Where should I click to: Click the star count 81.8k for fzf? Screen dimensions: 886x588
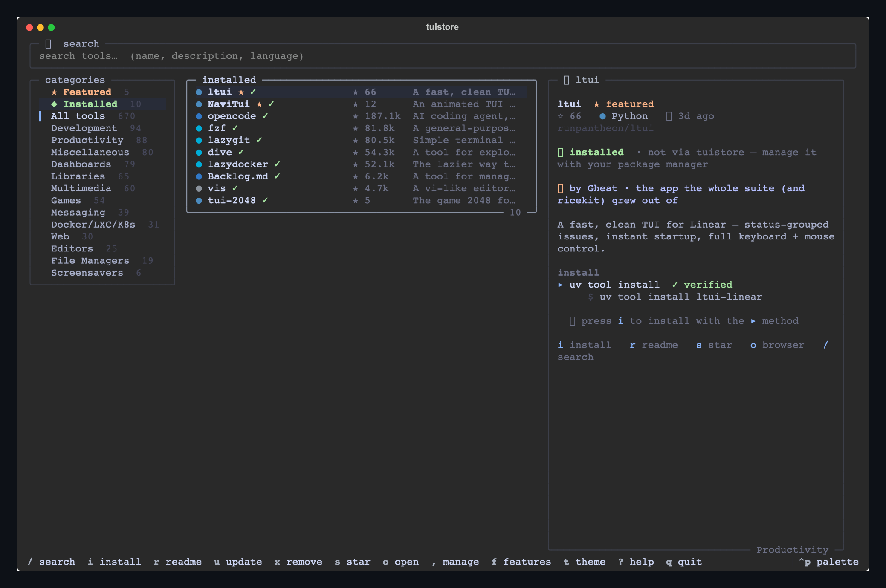(x=379, y=128)
